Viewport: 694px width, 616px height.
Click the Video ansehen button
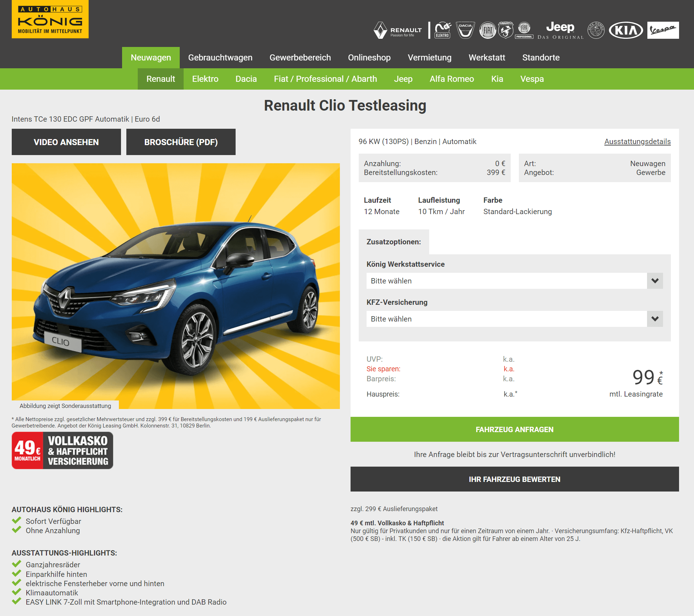point(66,142)
